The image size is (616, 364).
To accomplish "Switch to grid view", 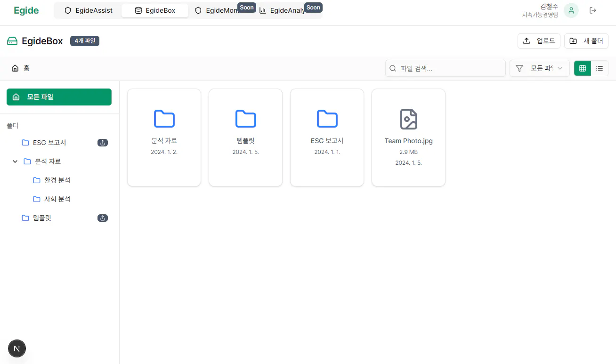I will coord(583,68).
